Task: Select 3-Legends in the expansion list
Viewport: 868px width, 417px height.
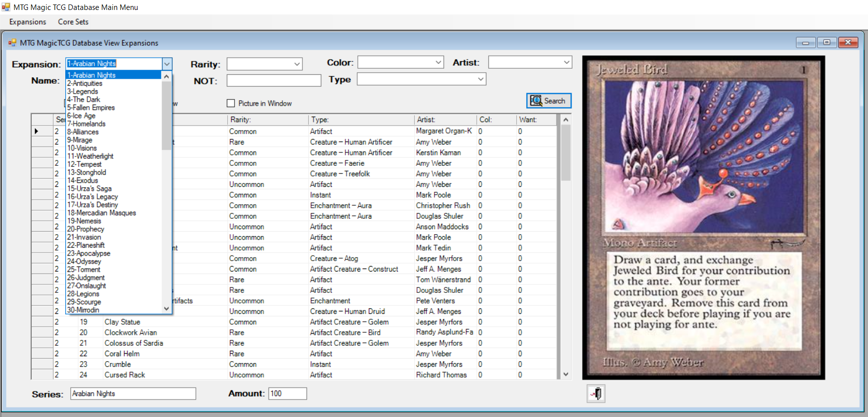Action: coord(114,91)
